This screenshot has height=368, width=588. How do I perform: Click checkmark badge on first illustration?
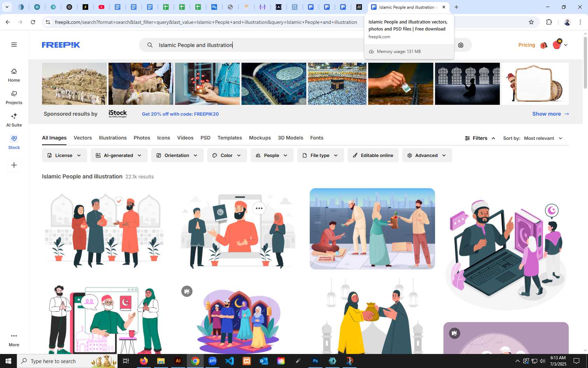pos(119,201)
